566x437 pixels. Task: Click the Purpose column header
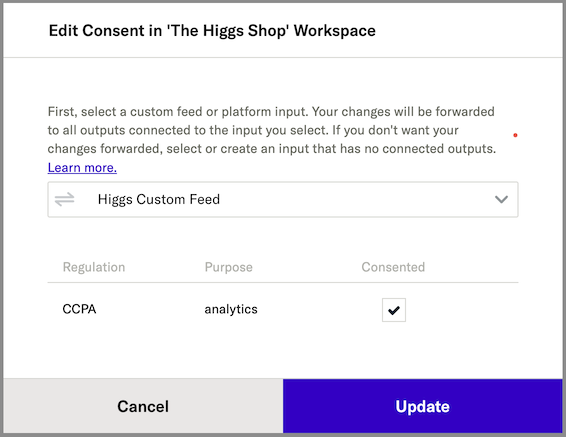pos(228,267)
